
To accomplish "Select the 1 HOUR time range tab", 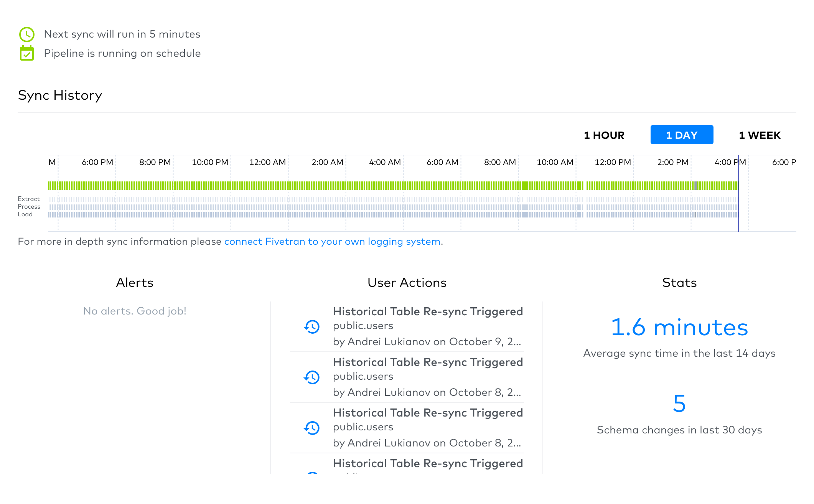I will point(604,135).
